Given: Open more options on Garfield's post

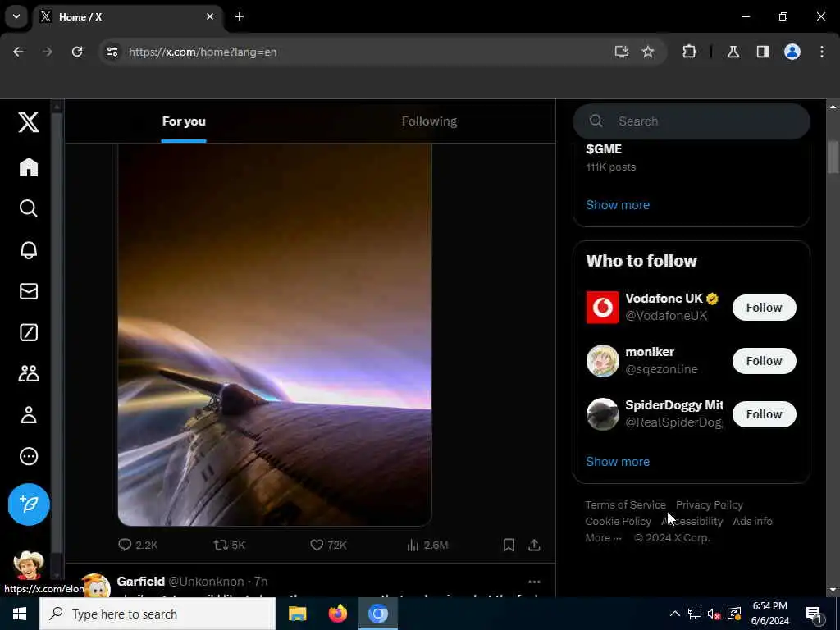Looking at the screenshot, I should (534, 582).
